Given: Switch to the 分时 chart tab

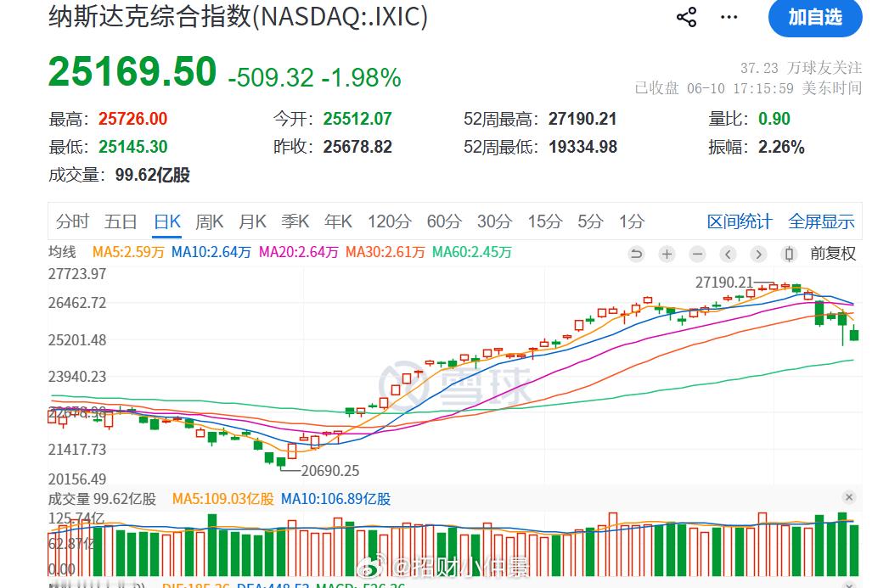Looking at the screenshot, I should (x=72, y=221).
